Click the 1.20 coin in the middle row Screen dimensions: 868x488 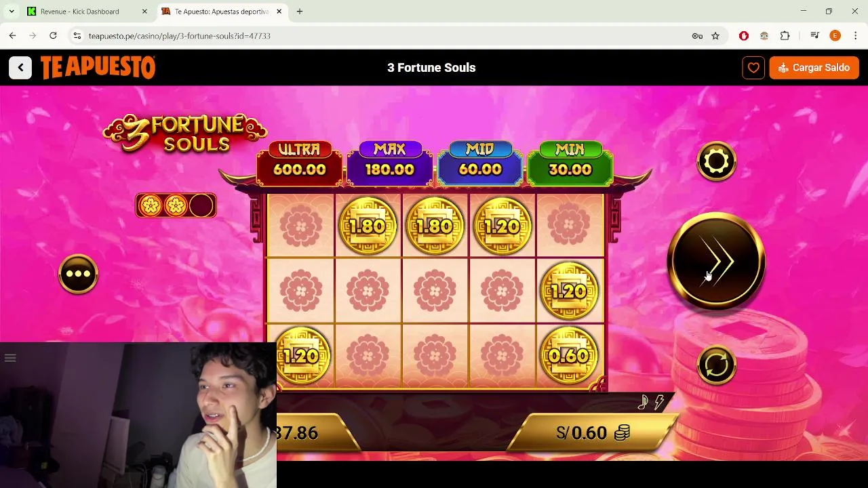pyautogui.click(x=569, y=291)
